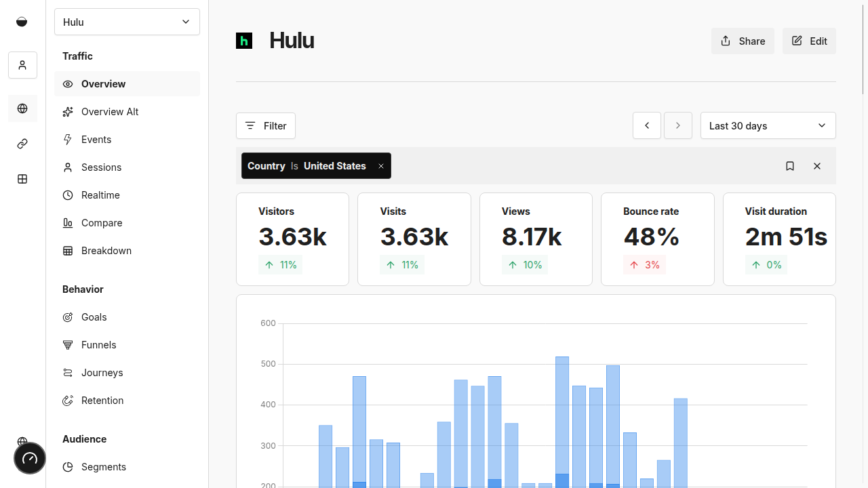Open the Hulu website selector dropdown

click(x=127, y=22)
